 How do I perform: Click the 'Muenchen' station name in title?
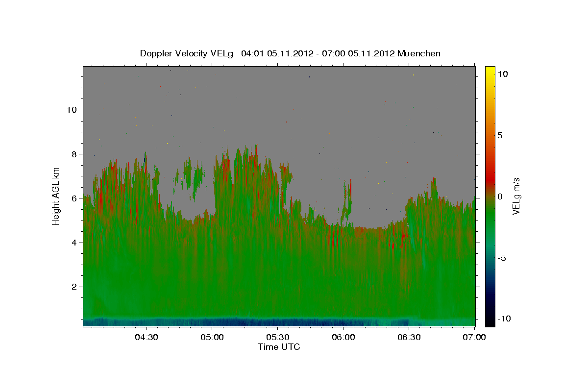(x=419, y=53)
